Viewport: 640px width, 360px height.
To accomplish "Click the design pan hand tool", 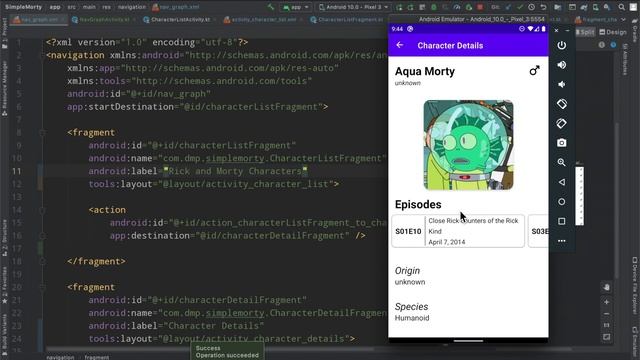I will tap(607, 287).
